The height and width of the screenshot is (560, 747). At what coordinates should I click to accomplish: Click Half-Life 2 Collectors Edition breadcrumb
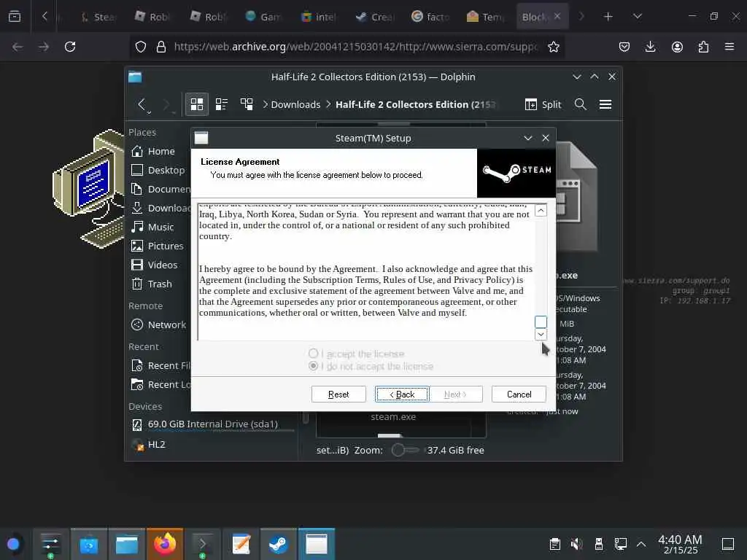click(x=415, y=104)
